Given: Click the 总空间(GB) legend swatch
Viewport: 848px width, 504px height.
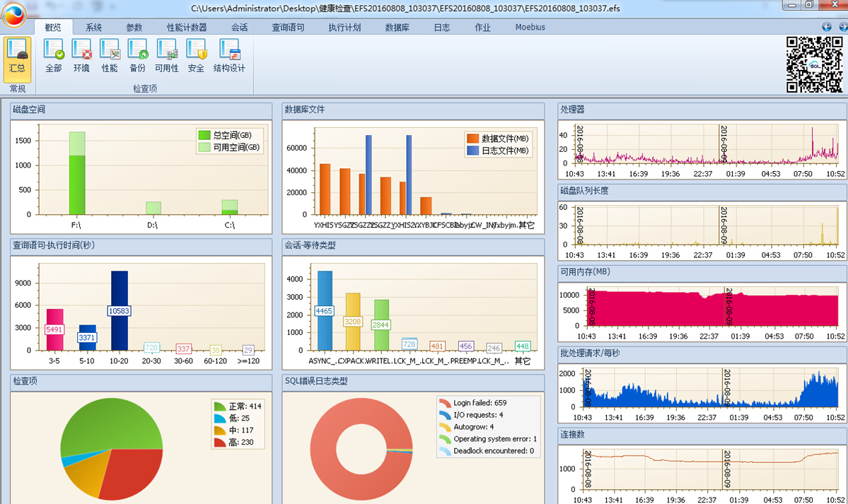Looking at the screenshot, I should click(204, 135).
